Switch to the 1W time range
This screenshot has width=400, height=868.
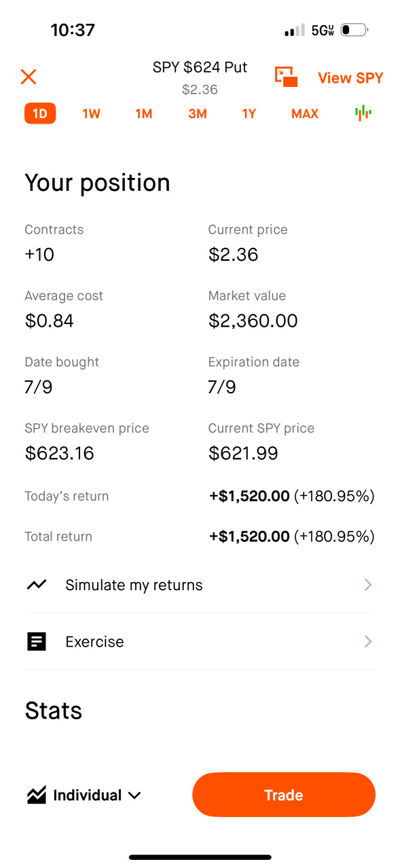(91, 113)
